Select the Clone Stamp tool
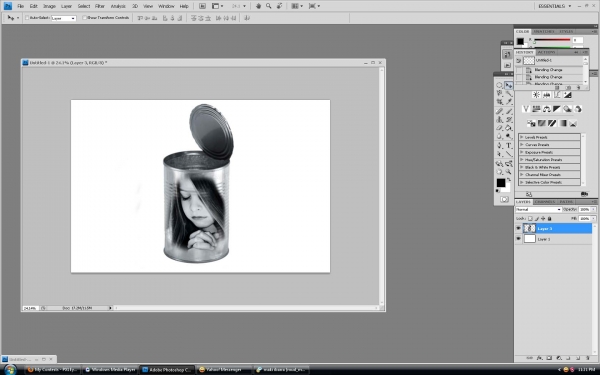 [x=500, y=119]
